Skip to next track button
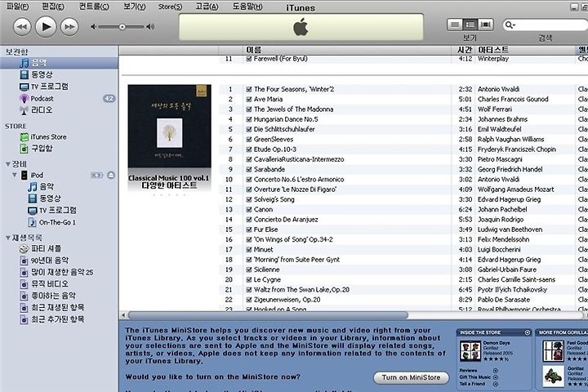Image resolution: width=588 pixels, height=392 pixels. 69,27
